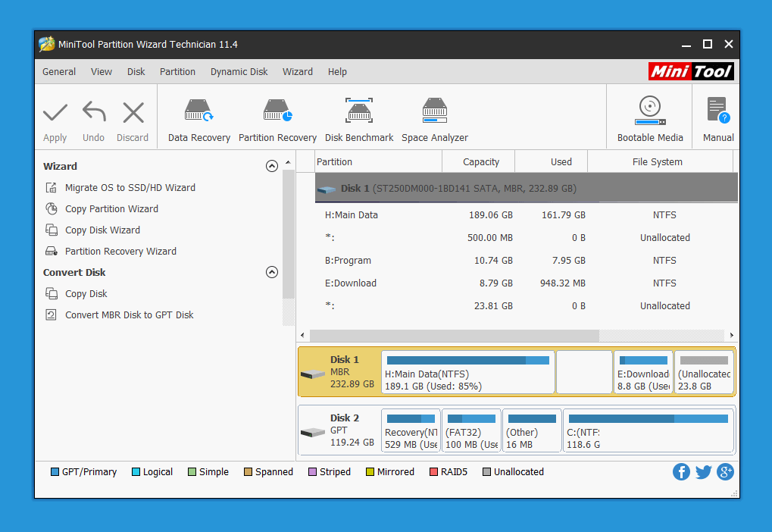772x532 pixels.
Task: Launch the Data Recovery tool
Action: [199, 120]
